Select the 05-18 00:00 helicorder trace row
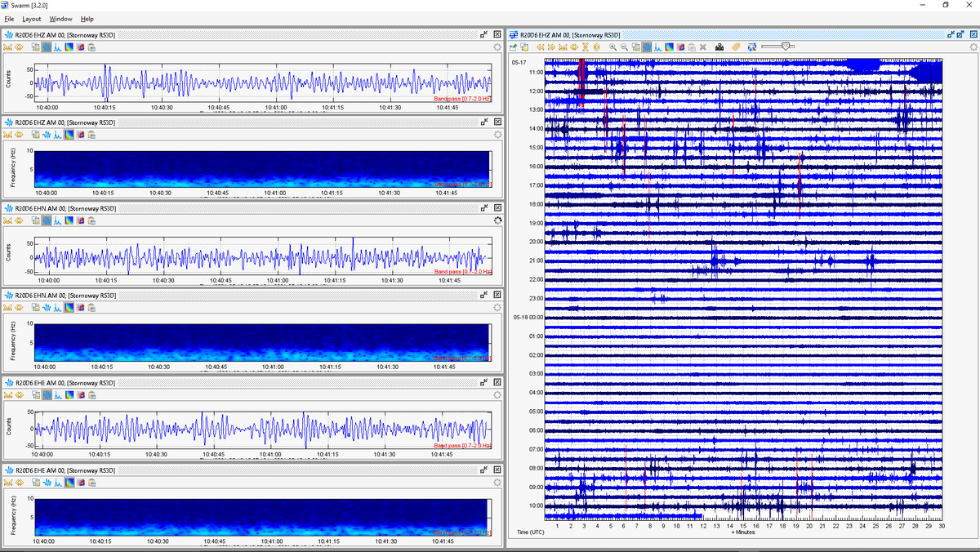Screen dimensions: 980x552 [x=743, y=317]
